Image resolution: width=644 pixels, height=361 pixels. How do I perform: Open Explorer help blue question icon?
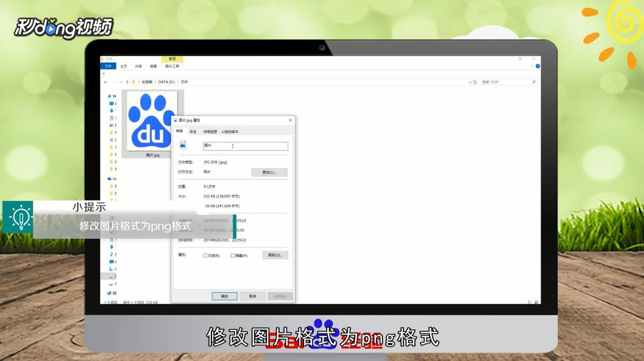coord(537,66)
